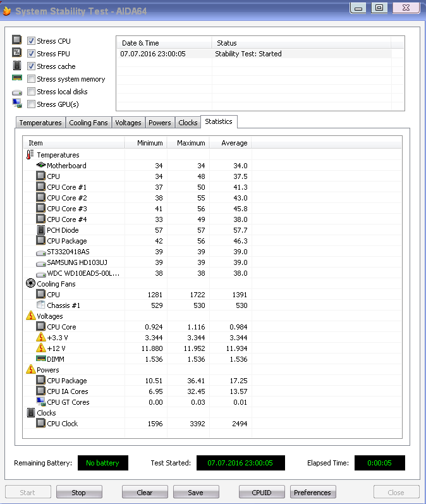Click the Test Started timestamp display

pos(241,463)
